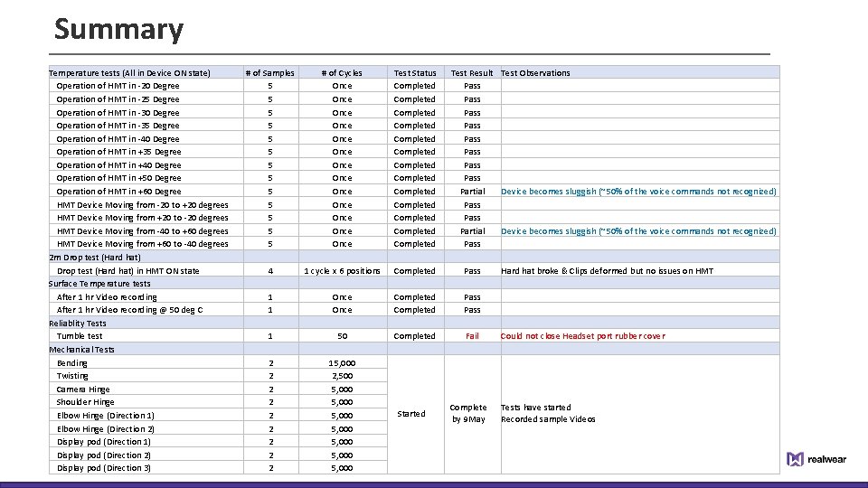Viewport: 868px width, 488px height.
Task: Click 'Hard hat broke & Clips deformed' observation
Action: coord(608,270)
